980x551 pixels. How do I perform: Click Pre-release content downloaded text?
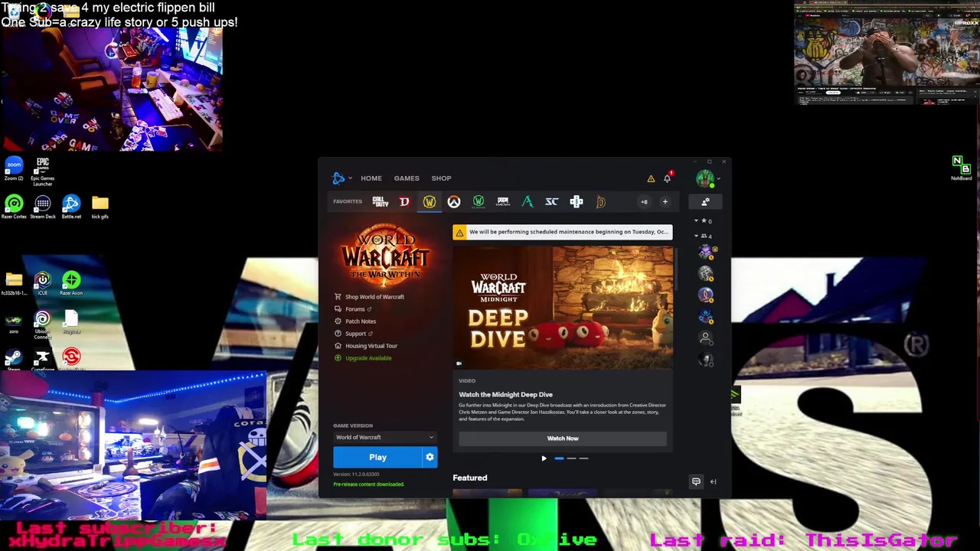click(368, 484)
